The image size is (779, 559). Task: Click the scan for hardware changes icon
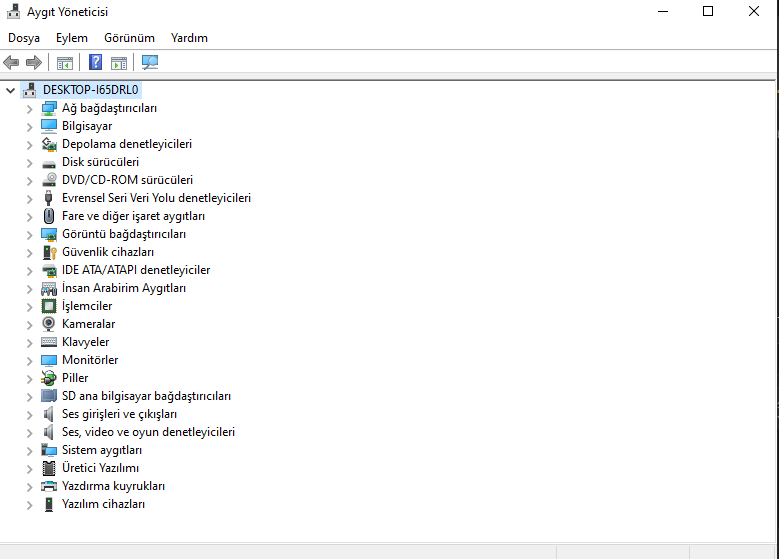click(x=150, y=62)
